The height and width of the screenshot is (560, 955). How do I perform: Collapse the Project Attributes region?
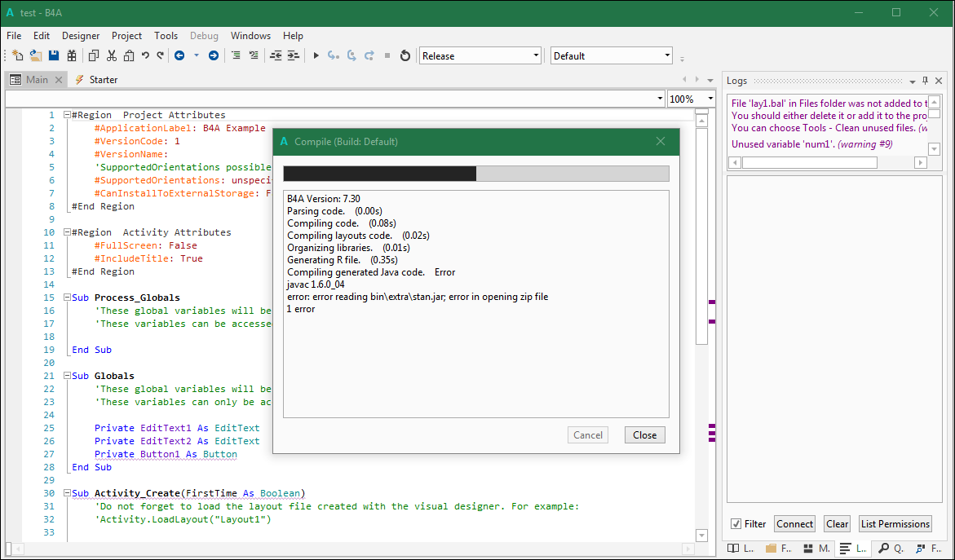coord(67,115)
